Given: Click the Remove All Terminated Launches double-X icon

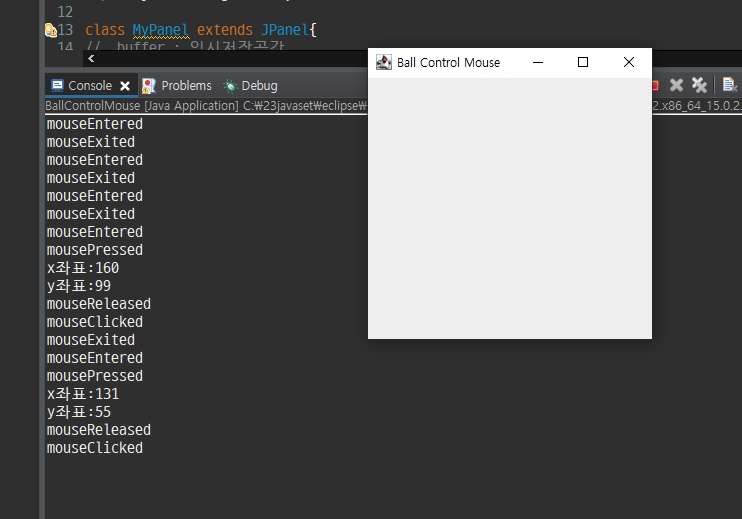Looking at the screenshot, I should [699, 85].
